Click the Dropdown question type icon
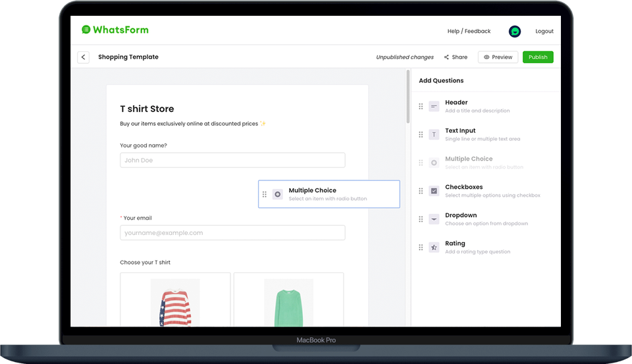The image size is (632, 364). click(x=434, y=219)
